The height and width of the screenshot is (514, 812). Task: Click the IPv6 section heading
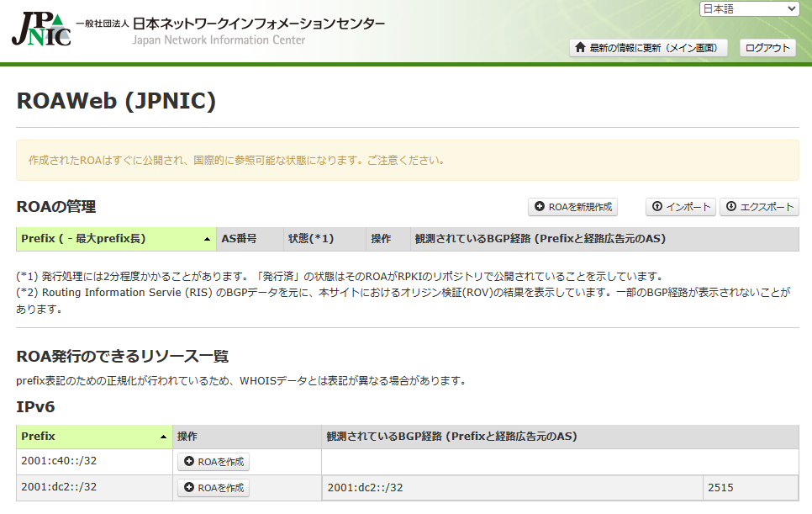click(x=35, y=407)
